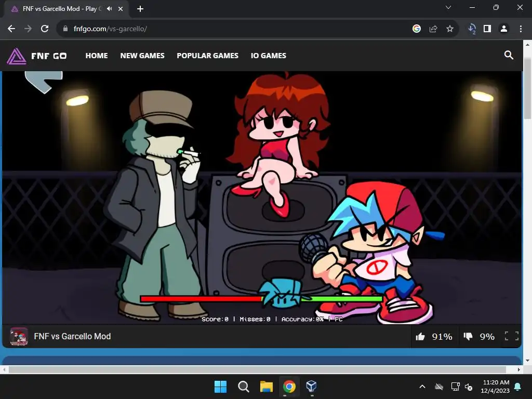Dislike the game with thumbs-down icon
532x399 pixels.
pyautogui.click(x=468, y=337)
